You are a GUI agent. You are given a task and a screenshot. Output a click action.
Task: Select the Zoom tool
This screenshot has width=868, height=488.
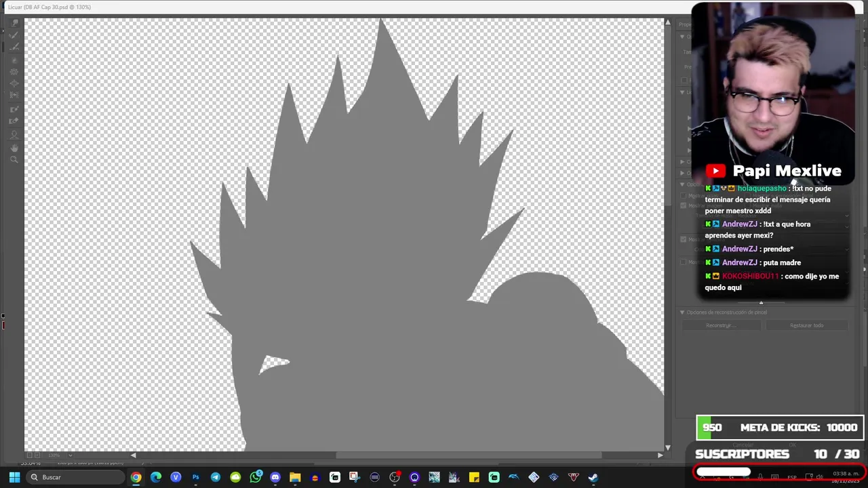pos(14,160)
